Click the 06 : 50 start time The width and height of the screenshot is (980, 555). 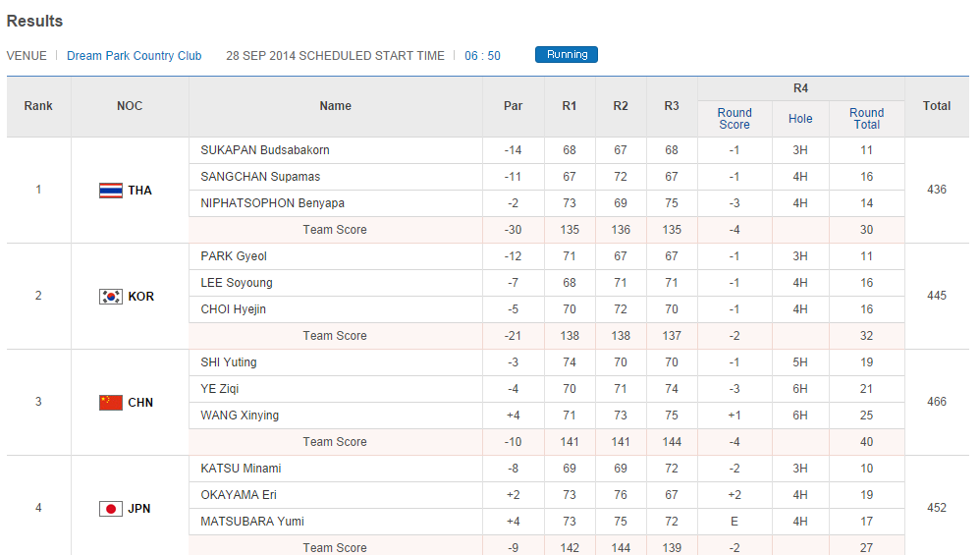[482, 56]
